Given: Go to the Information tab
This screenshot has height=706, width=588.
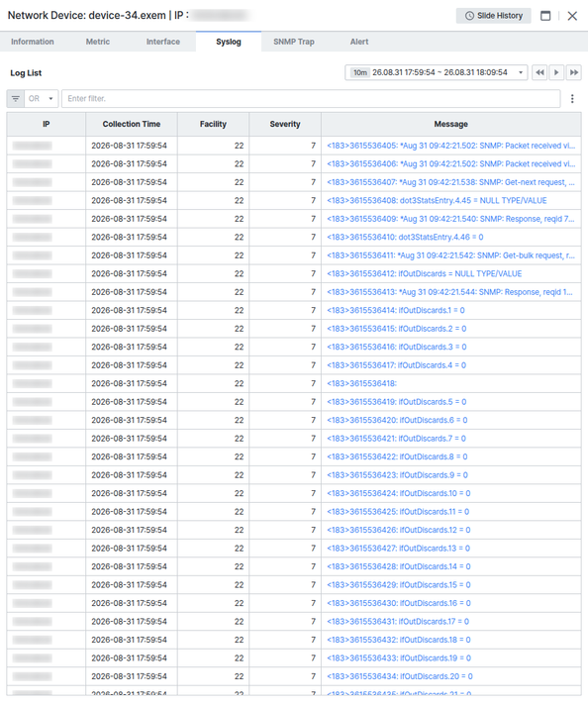Looking at the screenshot, I should tap(33, 42).
